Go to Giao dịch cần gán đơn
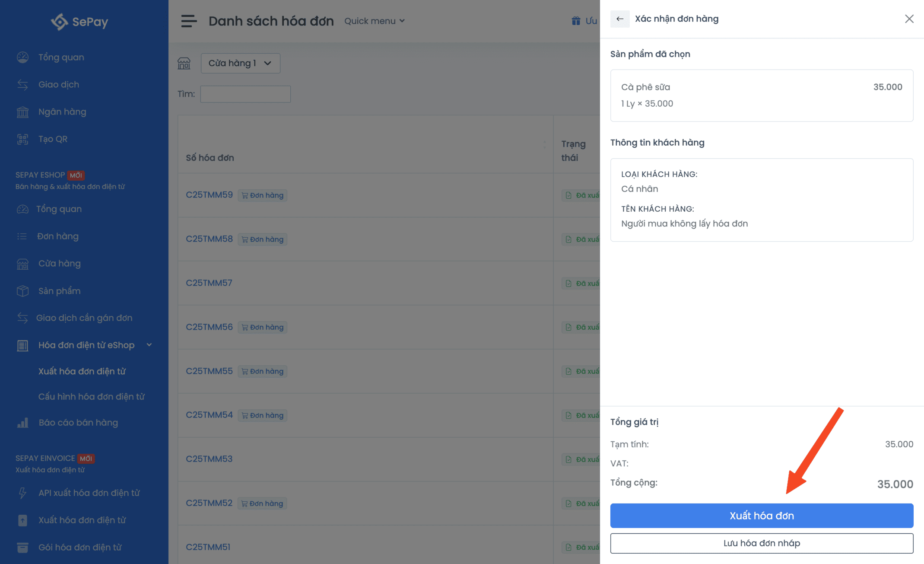This screenshot has width=924, height=564. click(84, 318)
